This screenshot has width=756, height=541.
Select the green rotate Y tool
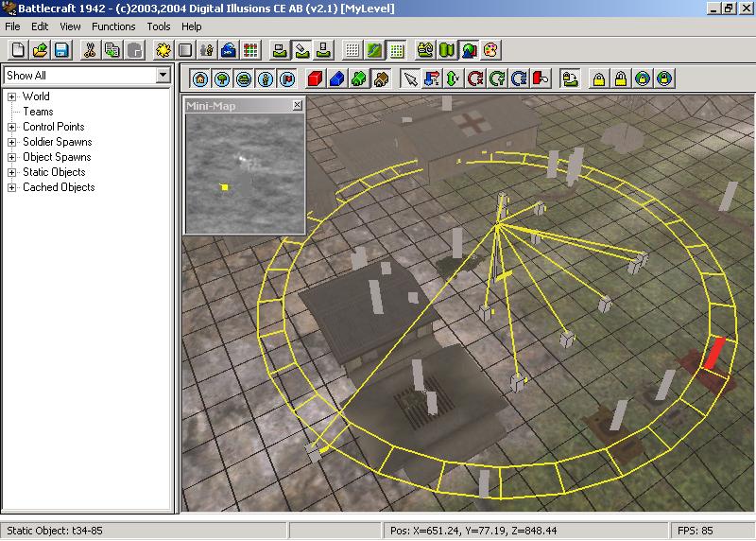click(497, 79)
